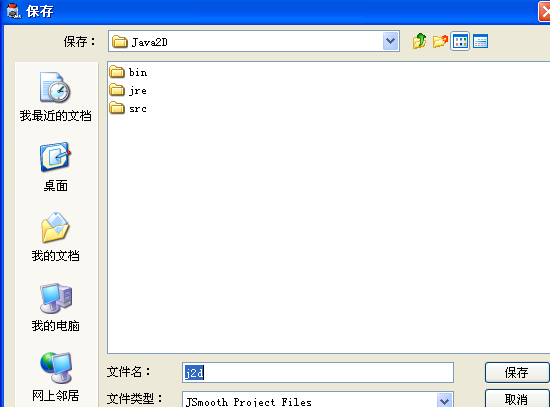Close the save dialog window
Image resolution: width=550 pixels, height=407 pixels.
(x=544, y=12)
